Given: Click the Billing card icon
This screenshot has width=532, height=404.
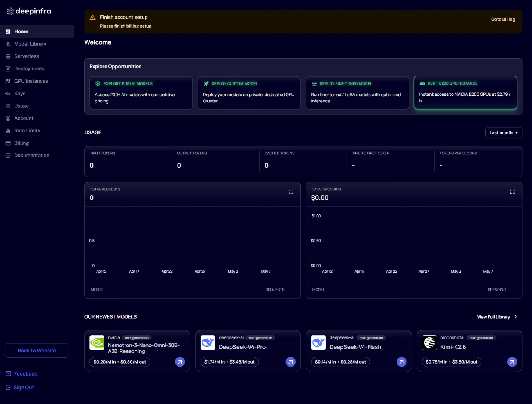Looking at the screenshot, I should pyautogui.click(x=8, y=143).
